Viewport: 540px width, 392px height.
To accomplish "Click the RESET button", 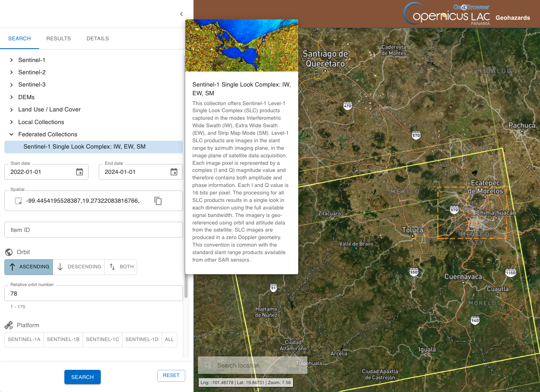I will (x=171, y=375).
